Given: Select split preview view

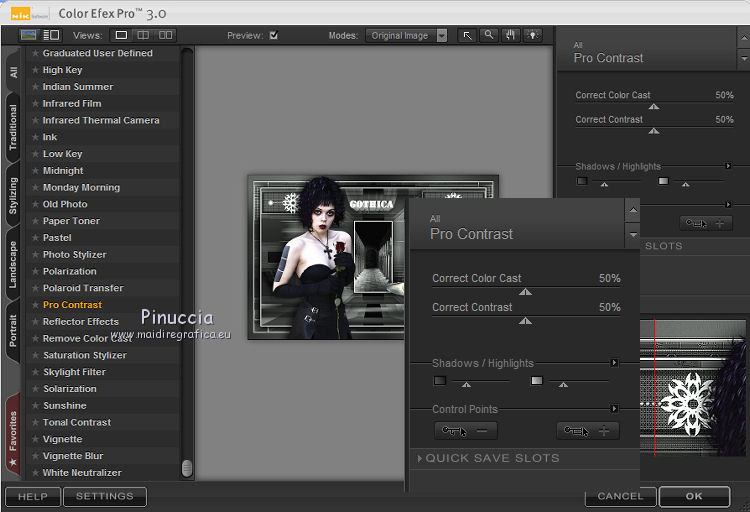Looking at the screenshot, I should point(144,35).
